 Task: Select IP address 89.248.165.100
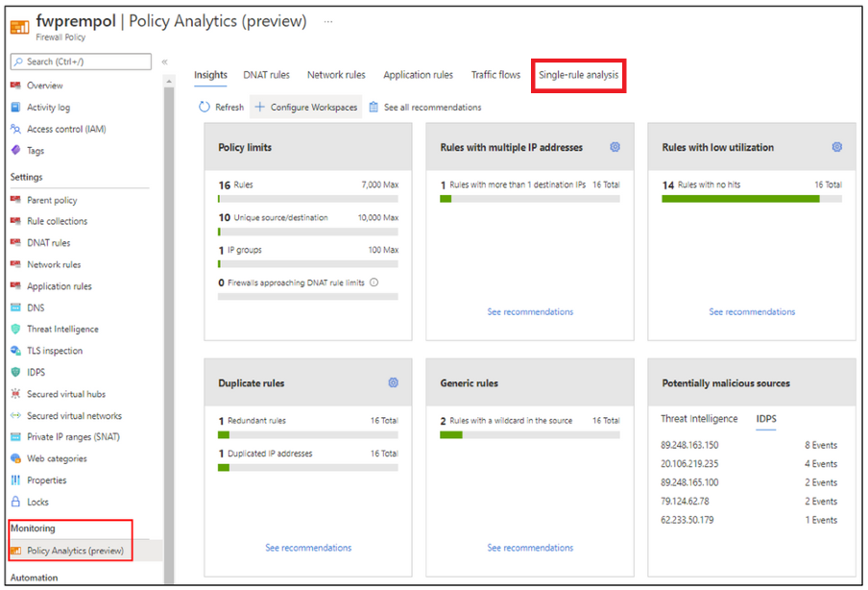pyautogui.click(x=689, y=482)
